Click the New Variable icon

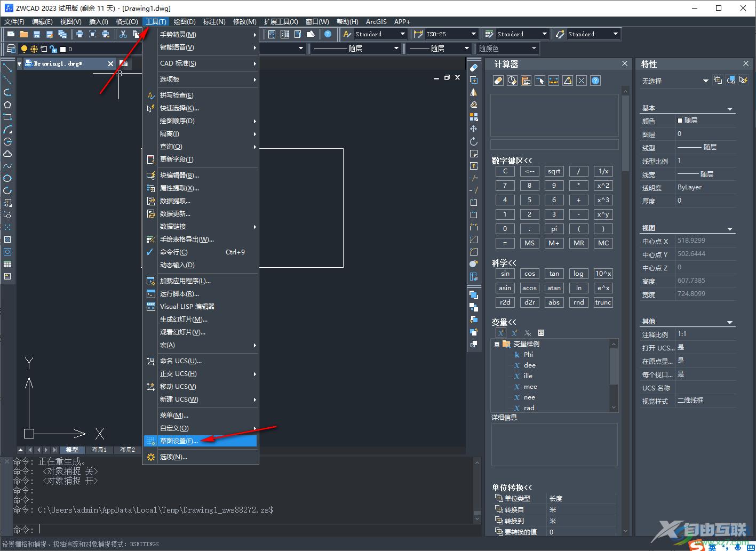point(501,333)
